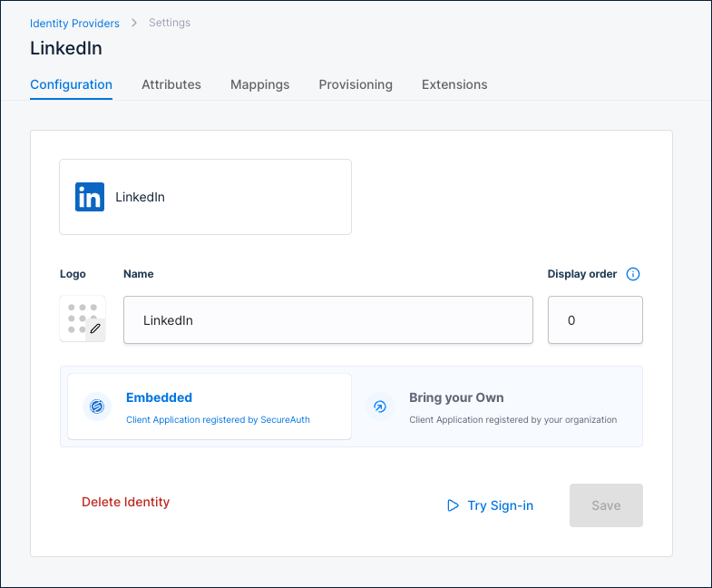
Task: Focus the Display order field
Action: click(x=595, y=320)
